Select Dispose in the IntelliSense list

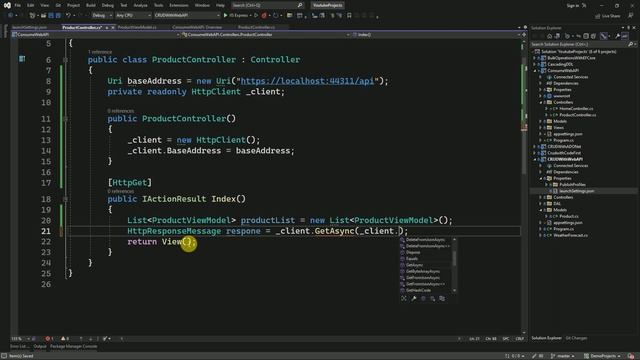413,252
